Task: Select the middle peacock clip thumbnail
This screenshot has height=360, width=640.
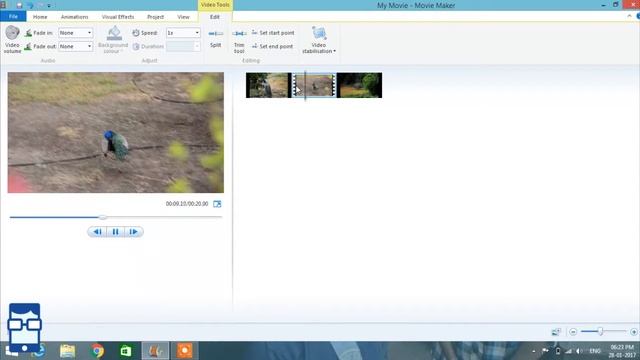Action: point(314,85)
